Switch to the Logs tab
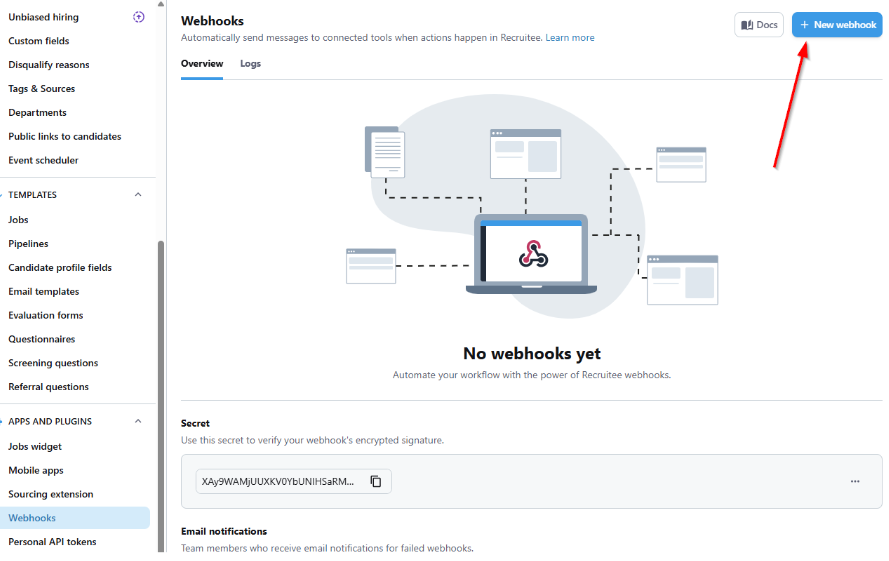The image size is (889, 561). (x=250, y=64)
